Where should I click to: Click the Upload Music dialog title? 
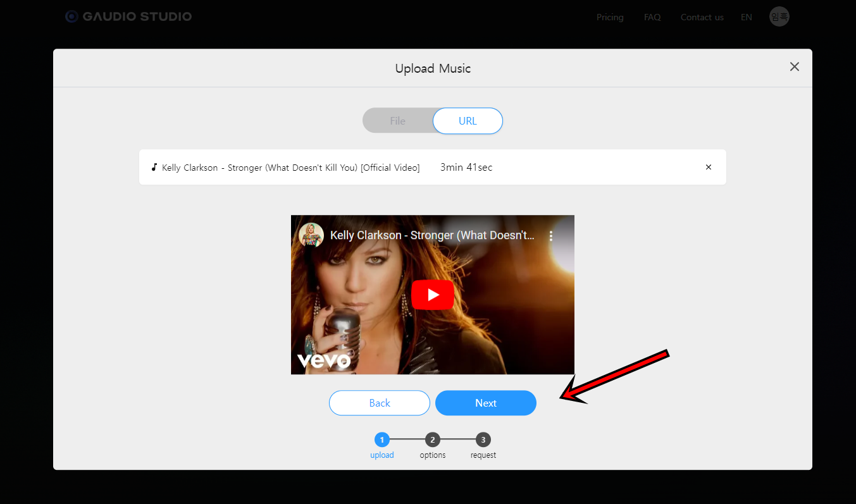click(433, 68)
